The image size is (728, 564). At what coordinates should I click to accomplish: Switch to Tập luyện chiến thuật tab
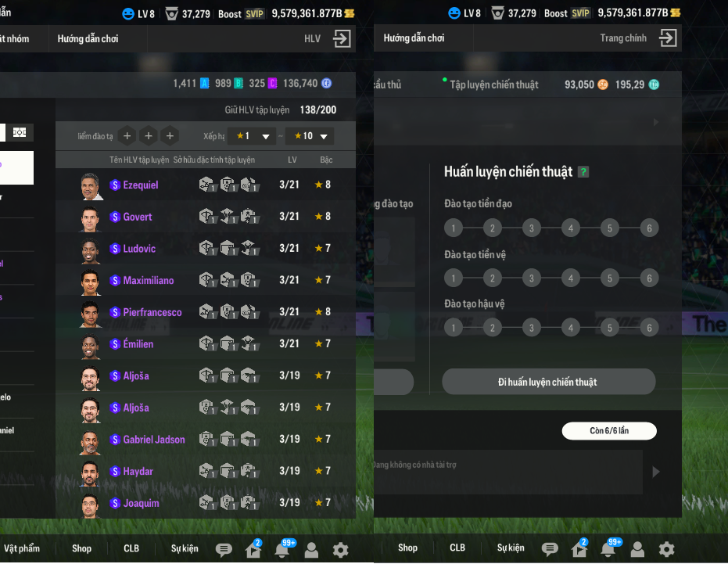click(x=494, y=84)
